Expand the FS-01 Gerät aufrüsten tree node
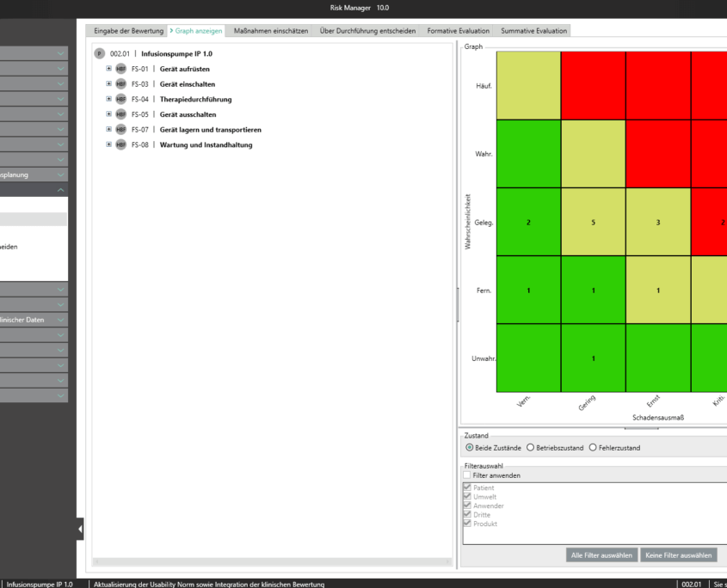This screenshot has height=588, width=727. pos(108,69)
